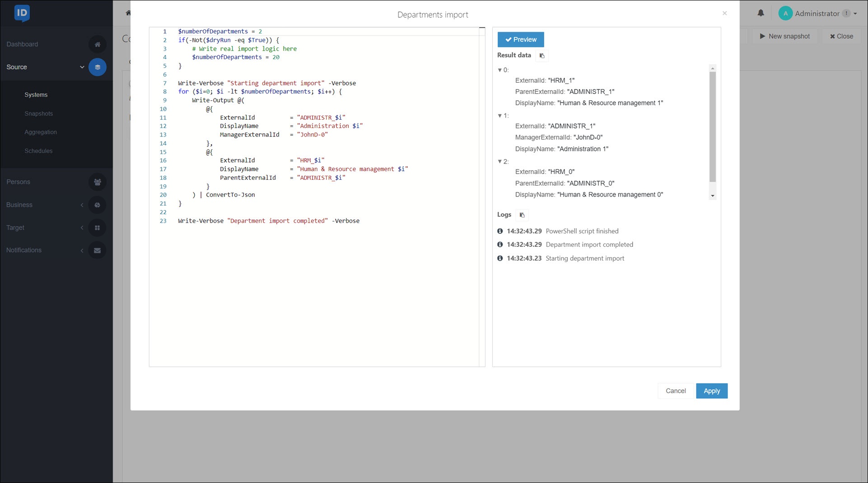
Task: Apply the departments import script
Action: [712, 391]
